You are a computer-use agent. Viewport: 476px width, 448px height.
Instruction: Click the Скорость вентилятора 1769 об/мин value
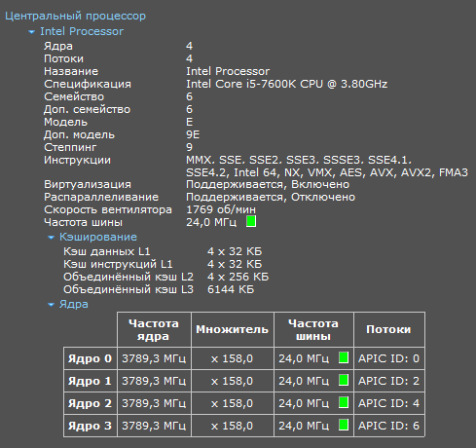(221, 209)
